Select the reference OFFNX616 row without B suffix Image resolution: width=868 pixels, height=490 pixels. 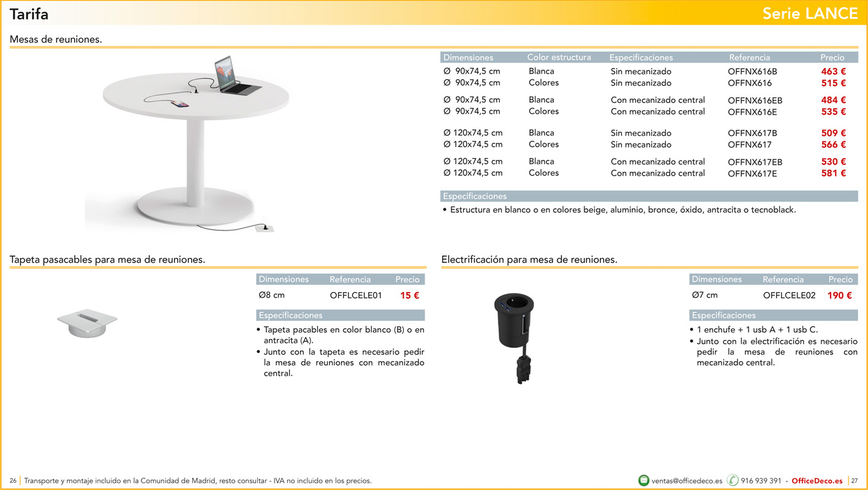click(x=750, y=83)
